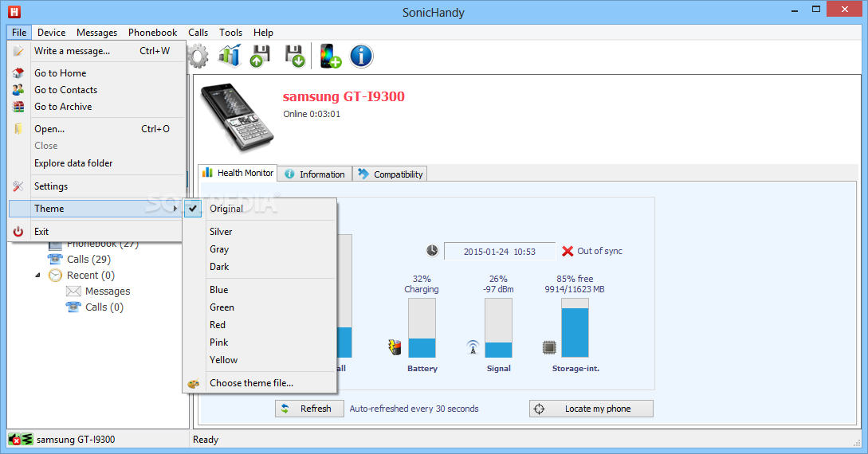Screen dimensions: 868x454
Task: Click the palette icon beside Choose theme file
Action: coord(193,383)
